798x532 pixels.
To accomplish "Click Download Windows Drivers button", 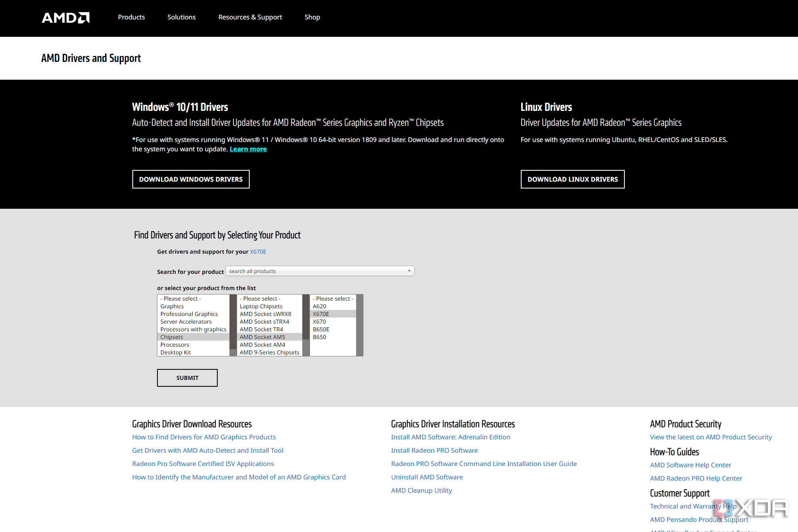I will [191, 179].
